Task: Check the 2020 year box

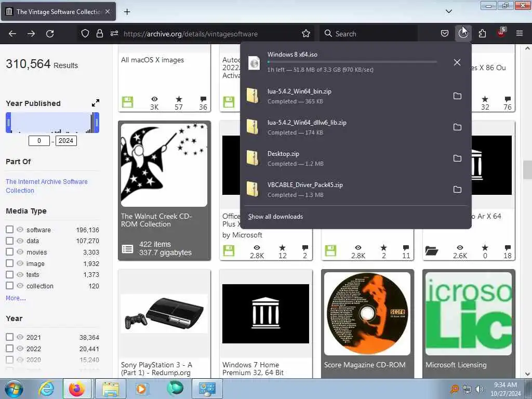Action: [x=9, y=360]
